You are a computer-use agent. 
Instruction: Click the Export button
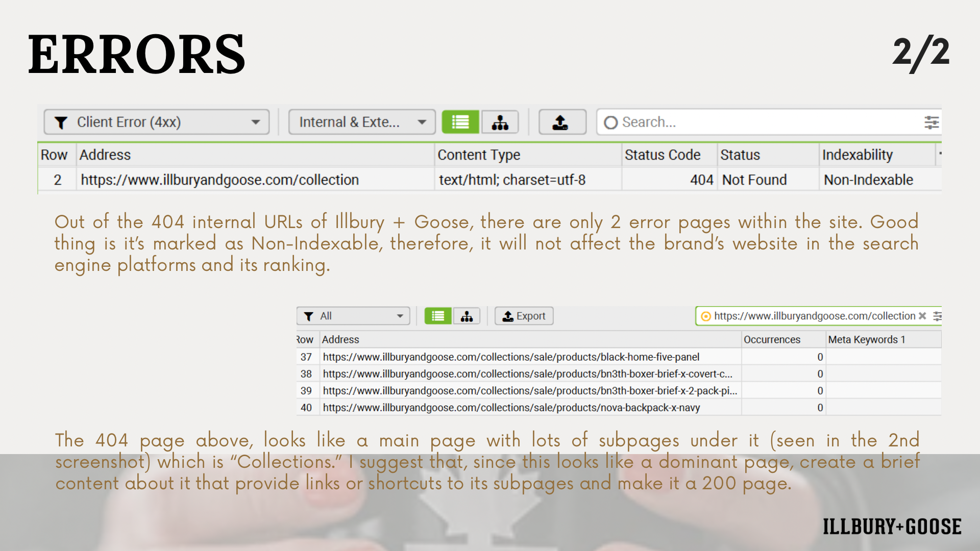tap(524, 316)
